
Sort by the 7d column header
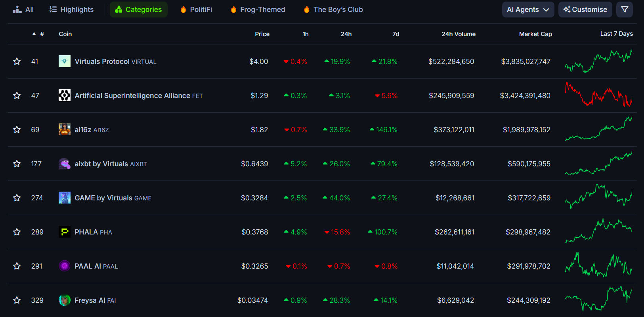396,34
